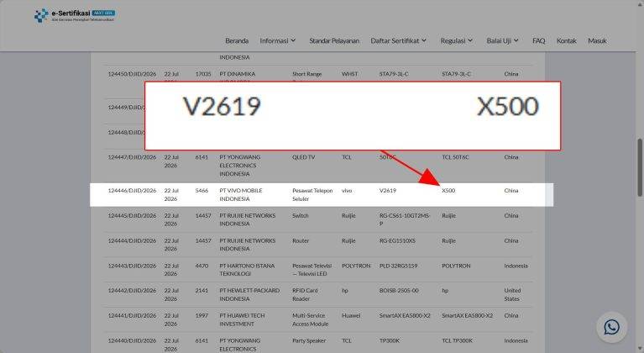This screenshot has height=353, width=644.
Task: Expand the Regulasi dropdown
Action: (456, 40)
